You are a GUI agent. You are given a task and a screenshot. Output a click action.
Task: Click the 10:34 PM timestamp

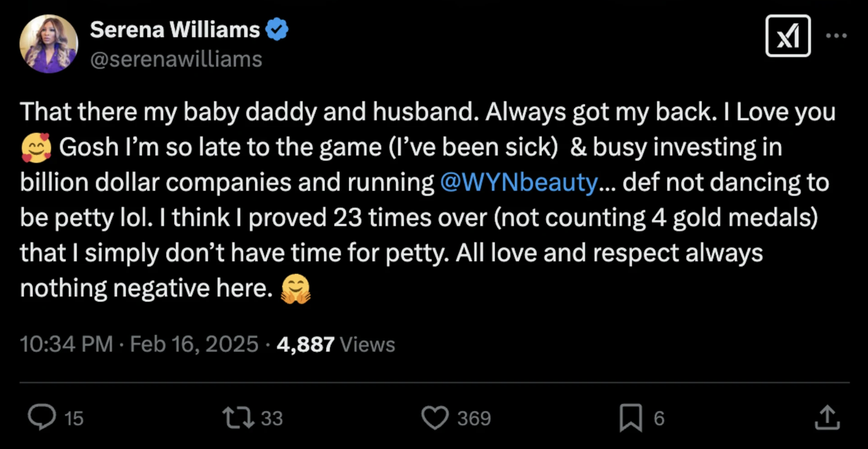[66, 344]
